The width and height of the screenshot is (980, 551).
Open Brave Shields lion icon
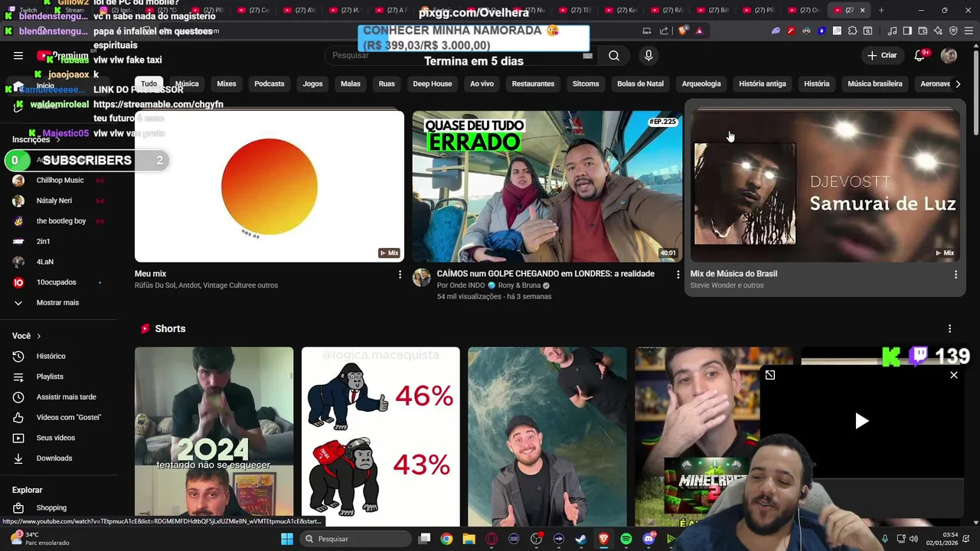pos(683,31)
